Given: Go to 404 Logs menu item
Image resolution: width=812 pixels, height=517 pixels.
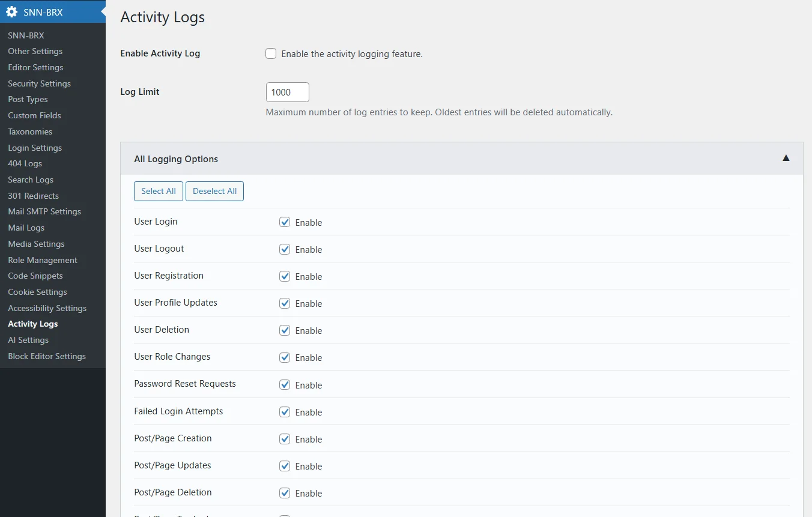Looking at the screenshot, I should click(x=25, y=163).
